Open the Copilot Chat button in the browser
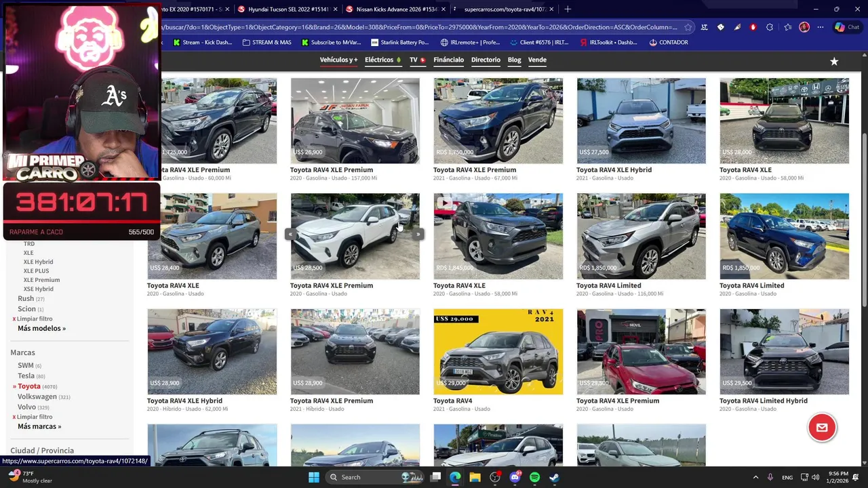This screenshot has height=488, width=868. [848, 27]
